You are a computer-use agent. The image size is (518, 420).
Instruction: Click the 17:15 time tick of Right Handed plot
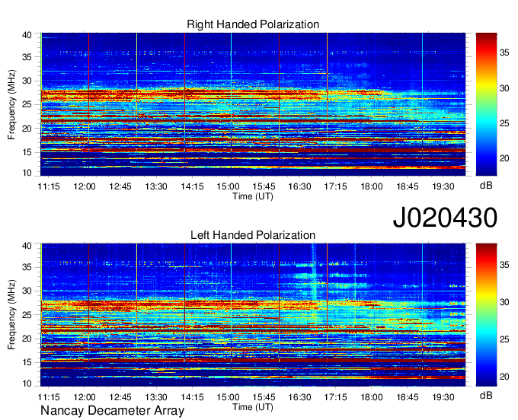pyautogui.click(x=336, y=186)
